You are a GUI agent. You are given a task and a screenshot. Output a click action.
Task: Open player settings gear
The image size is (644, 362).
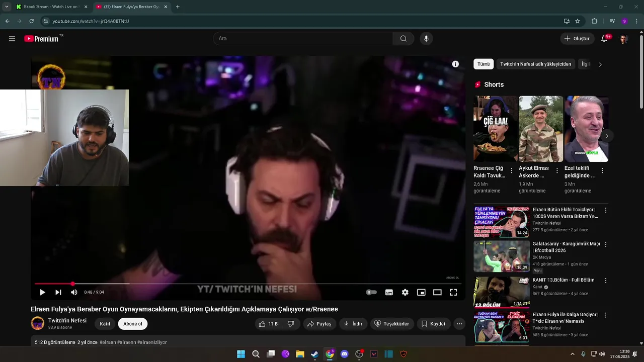[405, 292]
